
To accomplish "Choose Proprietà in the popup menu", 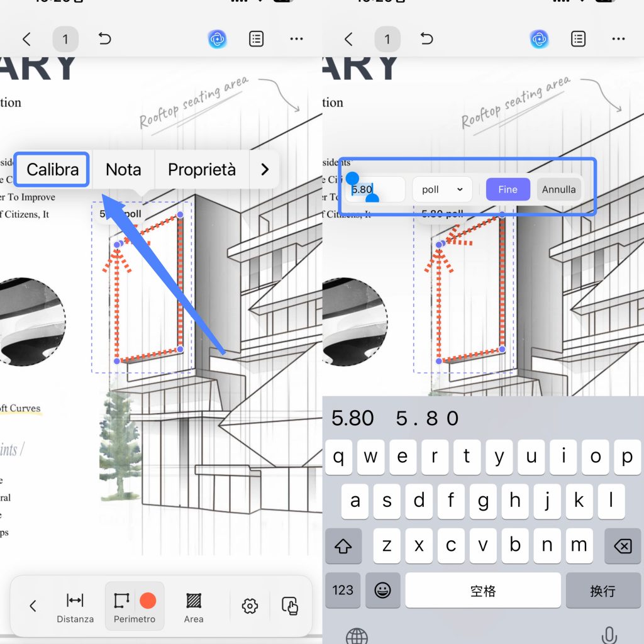I will pyautogui.click(x=202, y=170).
